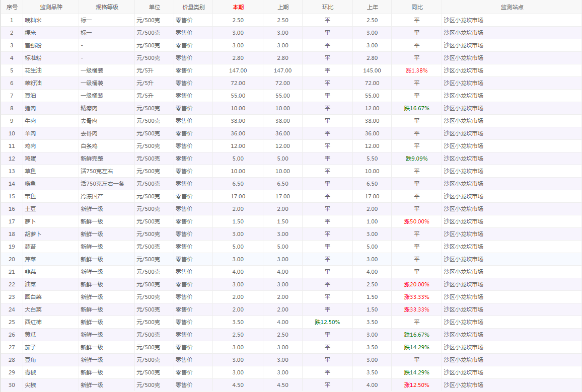This screenshot has height=392, width=582.
Task: Click the 147.00 本期 price for 花生油
Action: click(x=238, y=70)
